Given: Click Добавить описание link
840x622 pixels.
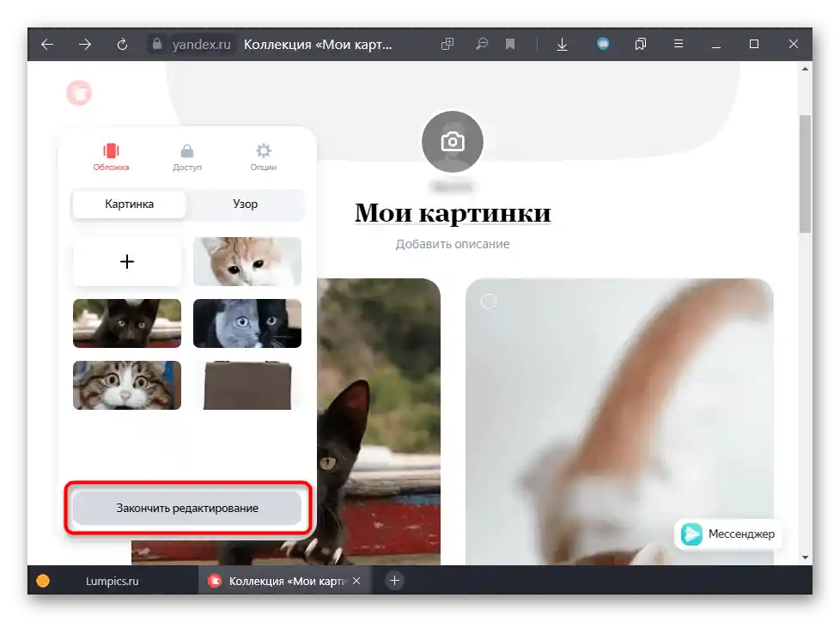Looking at the screenshot, I should 453,244.
